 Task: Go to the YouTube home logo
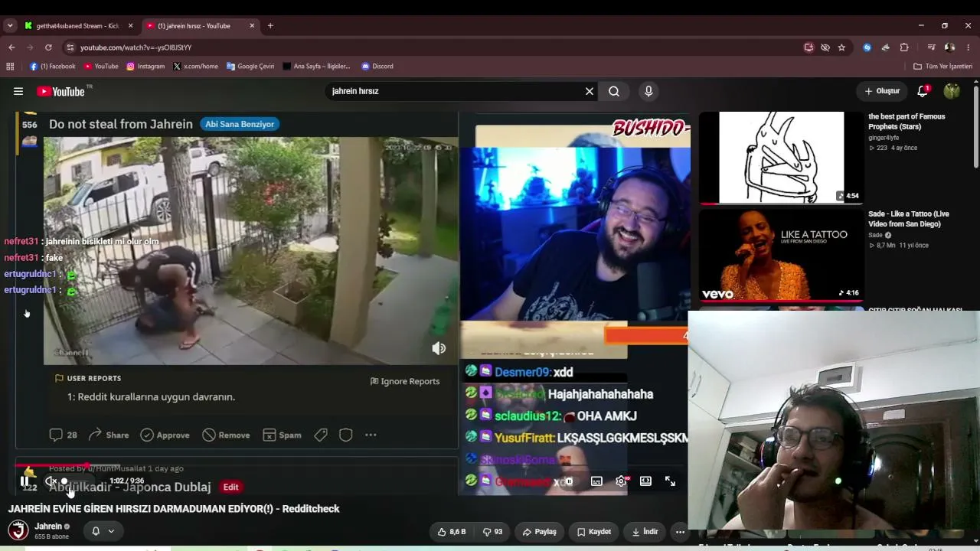click(x=61, y=92)
